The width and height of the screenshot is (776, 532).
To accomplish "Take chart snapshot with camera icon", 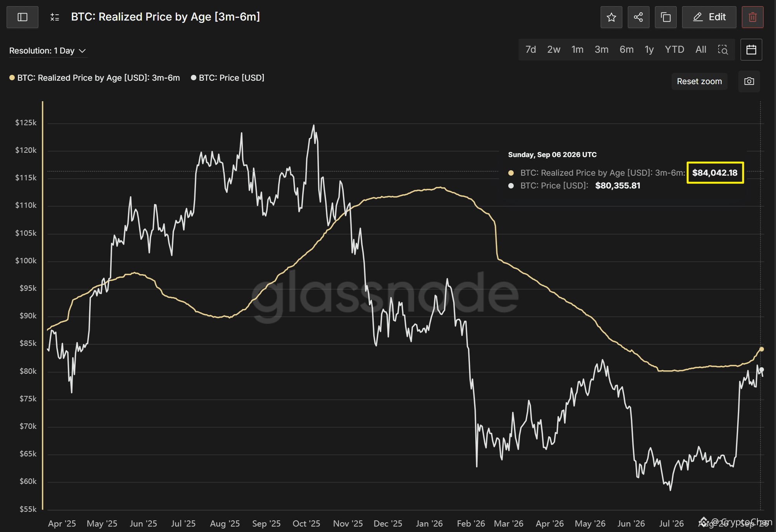I will pos(749,81).
